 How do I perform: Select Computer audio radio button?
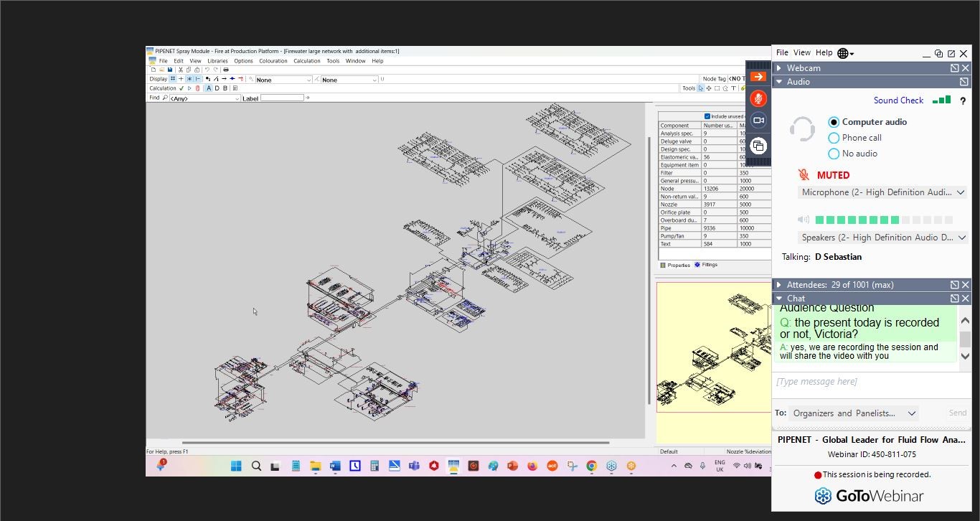click(834, 122)
